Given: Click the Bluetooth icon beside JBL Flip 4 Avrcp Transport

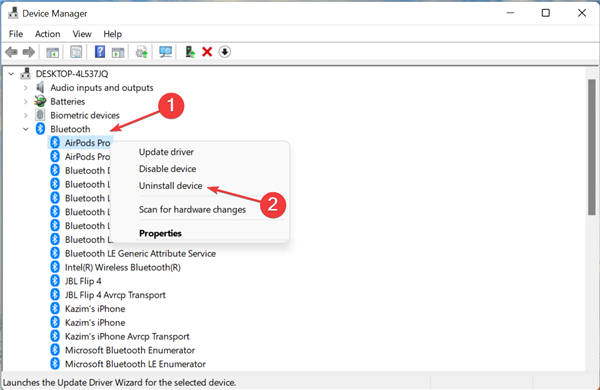Looking at the screenshot, I should click(x=55, y=294).
